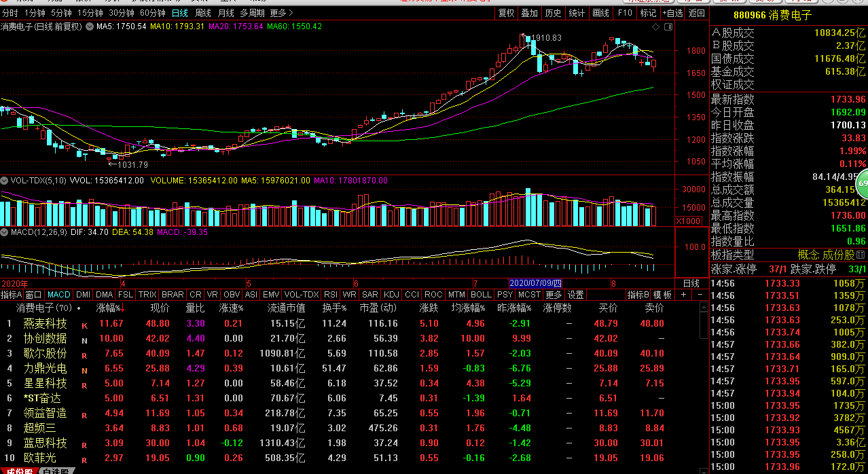The width and height of the screenshot is (868, 474).
Task: Toggle the BOLL indicator
Action: pos(480,295)
